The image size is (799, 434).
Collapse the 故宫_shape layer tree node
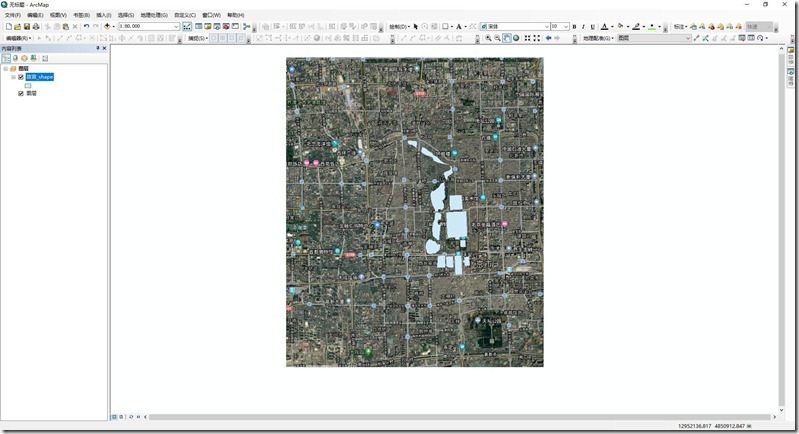(x=13, y=77)
